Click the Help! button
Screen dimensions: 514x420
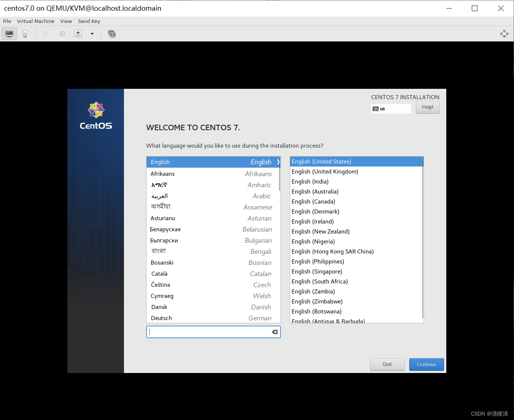(x=427, y=107)
